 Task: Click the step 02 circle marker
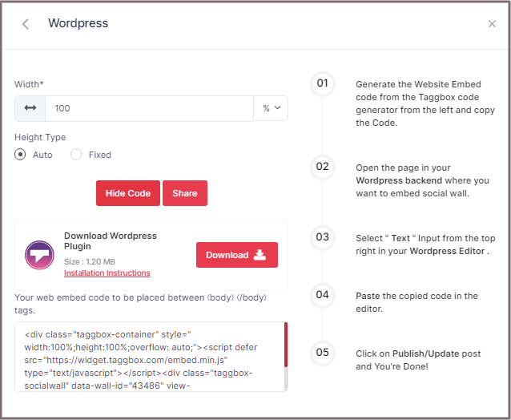(x=323, y=167)
